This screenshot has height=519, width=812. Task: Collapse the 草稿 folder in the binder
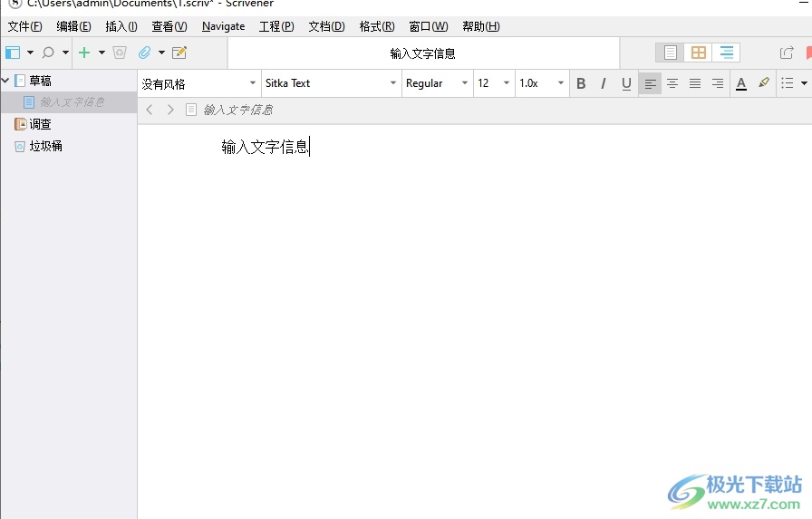tap(6, 81)
